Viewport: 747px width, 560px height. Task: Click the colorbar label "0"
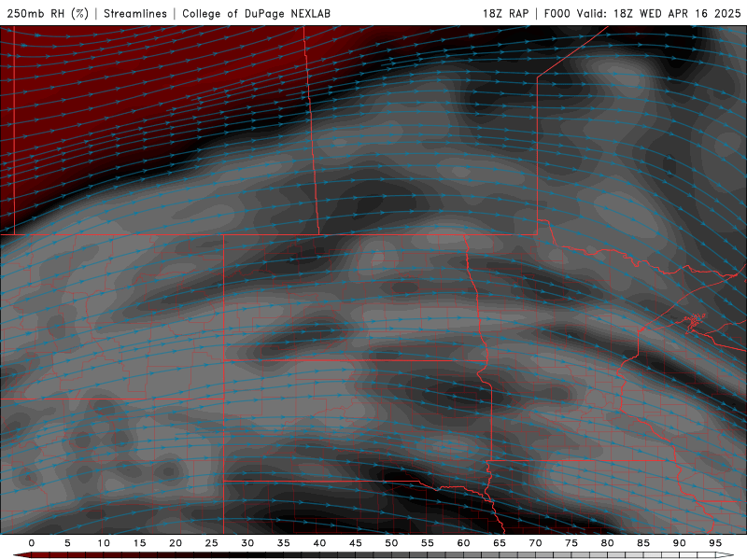32,543
